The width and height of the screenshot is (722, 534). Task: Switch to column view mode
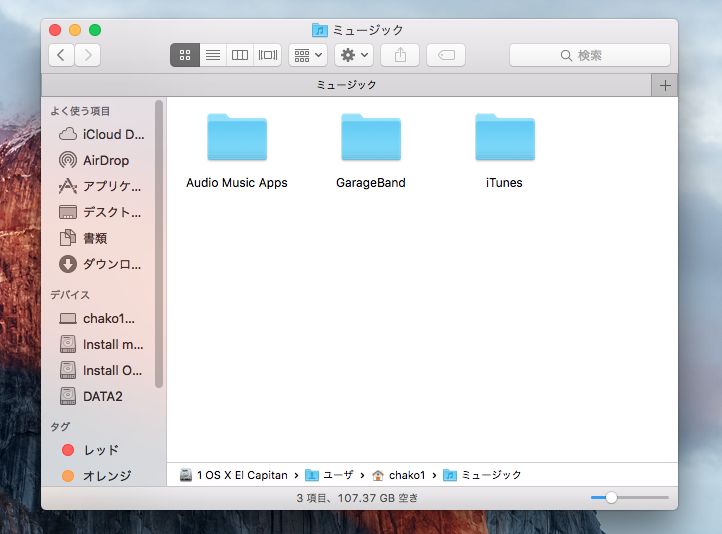coord(240,55)
